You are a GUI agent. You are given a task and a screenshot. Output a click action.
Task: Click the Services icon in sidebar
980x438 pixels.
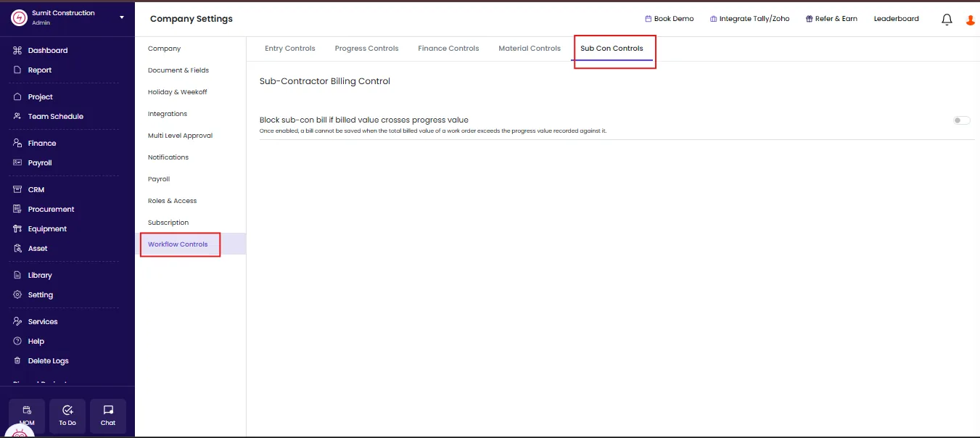[17, 322]
